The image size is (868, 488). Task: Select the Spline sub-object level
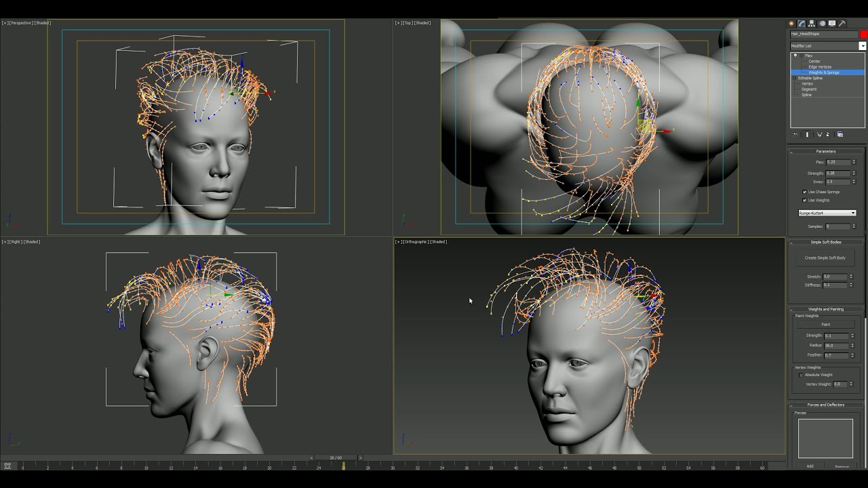click(x=806, y=95)
